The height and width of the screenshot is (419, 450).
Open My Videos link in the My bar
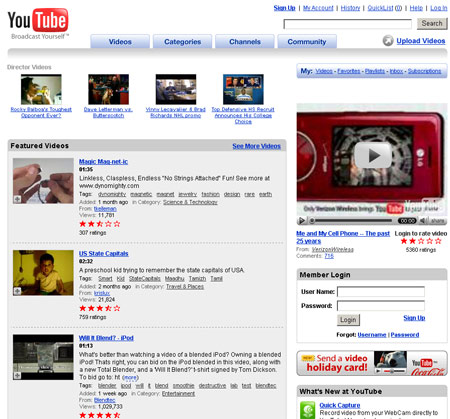click(x=324, y=71)
